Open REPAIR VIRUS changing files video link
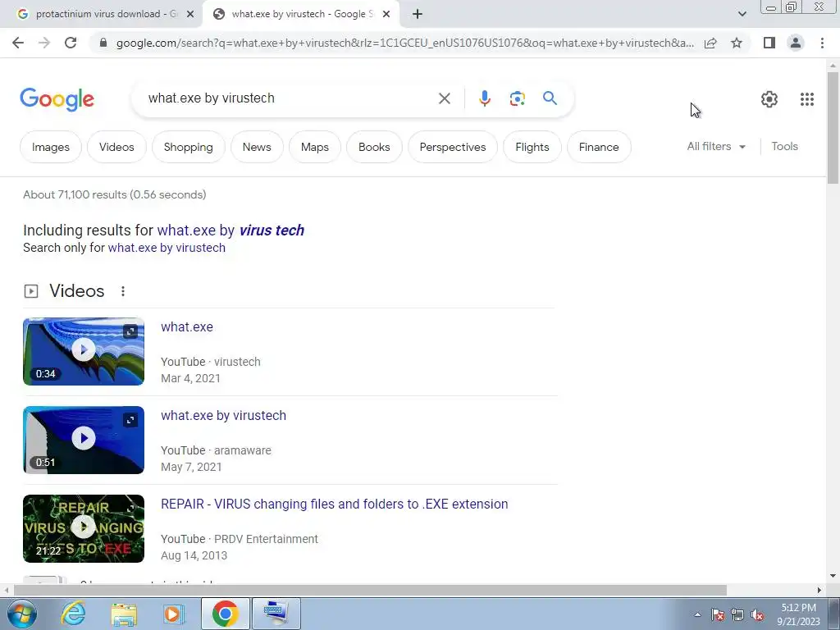 coord(335,504)
